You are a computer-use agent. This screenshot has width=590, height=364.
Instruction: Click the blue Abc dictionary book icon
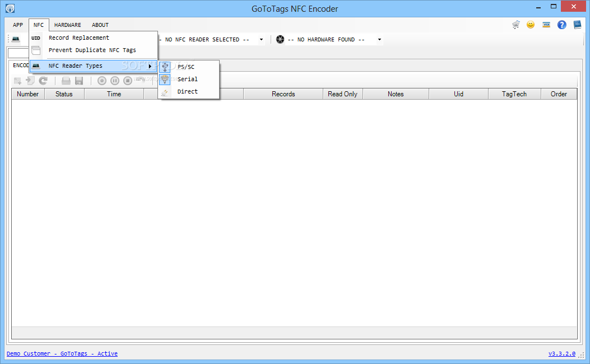click(x=577, y=25)
